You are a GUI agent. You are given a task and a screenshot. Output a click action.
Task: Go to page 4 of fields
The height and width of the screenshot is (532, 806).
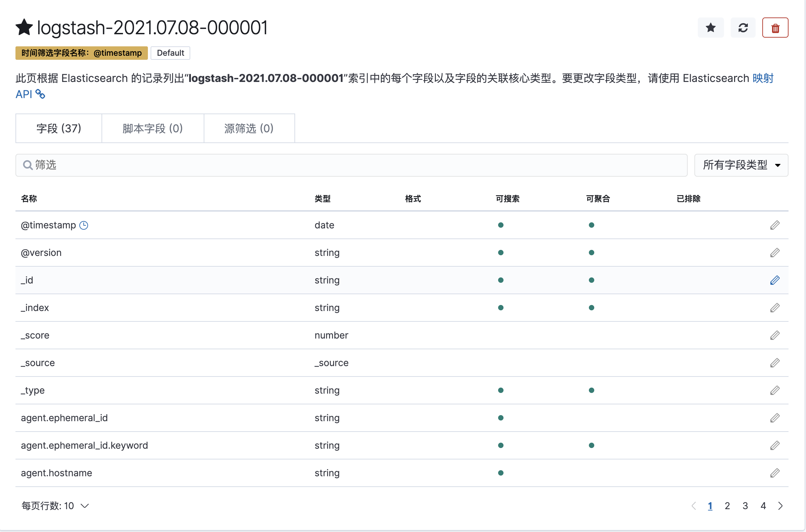coord(763,506)
